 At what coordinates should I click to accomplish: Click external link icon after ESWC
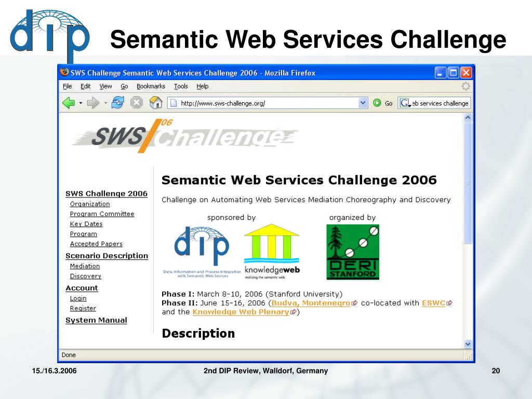(x=449, y=303)
